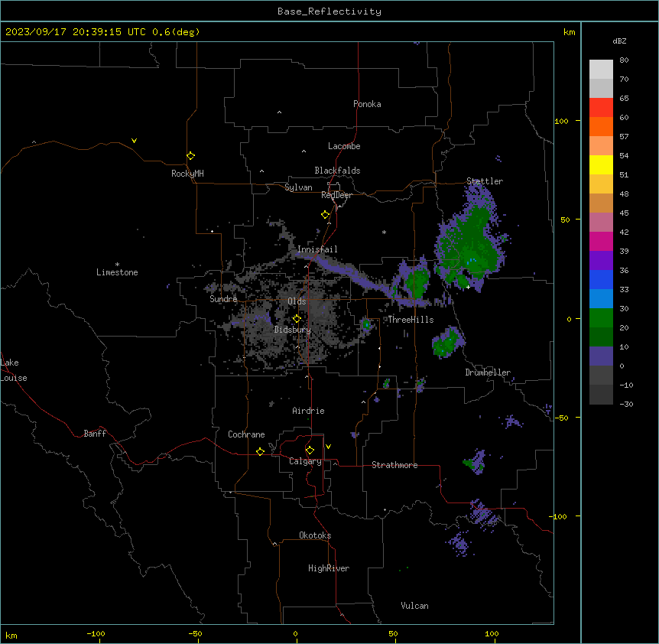Click the 65 value in dBZ legend

click(624, 99)
